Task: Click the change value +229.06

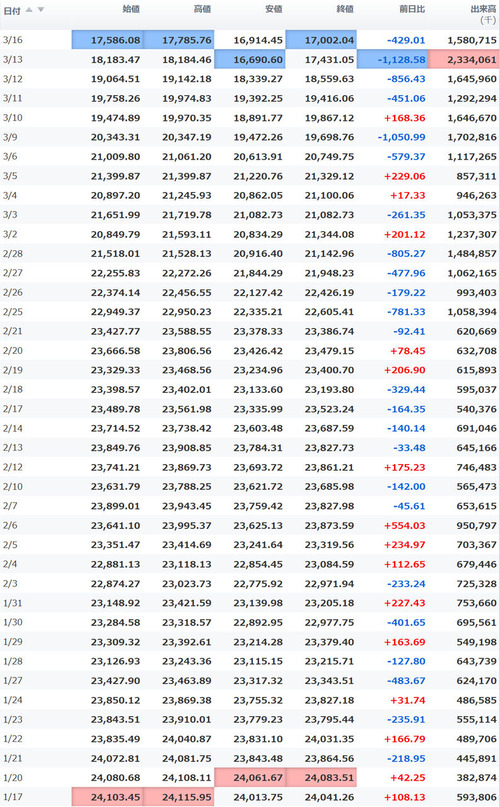Action: (405, 176)
